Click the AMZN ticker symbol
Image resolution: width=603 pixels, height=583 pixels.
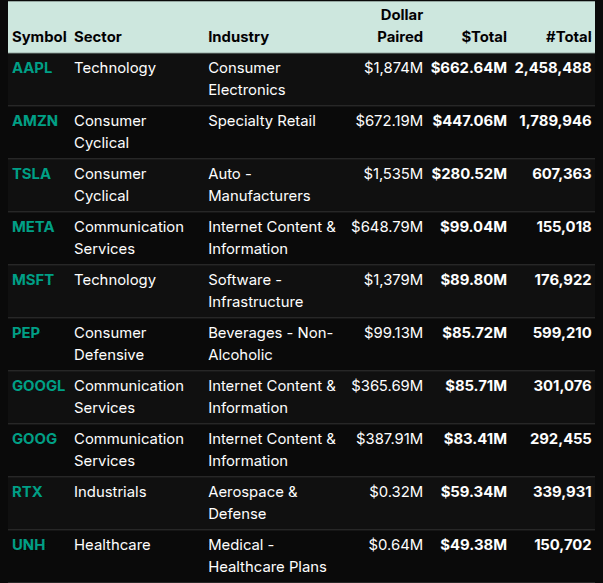pos(35,121)
